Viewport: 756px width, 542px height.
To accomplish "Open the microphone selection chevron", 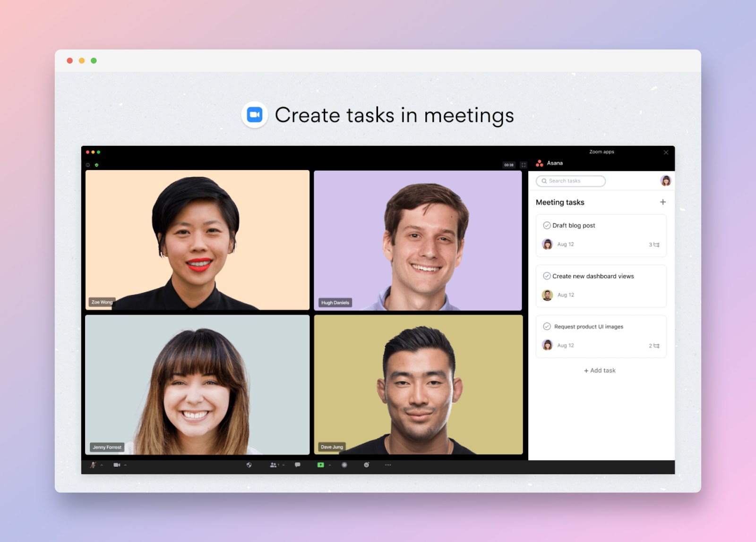I will (x=102, y=466).
